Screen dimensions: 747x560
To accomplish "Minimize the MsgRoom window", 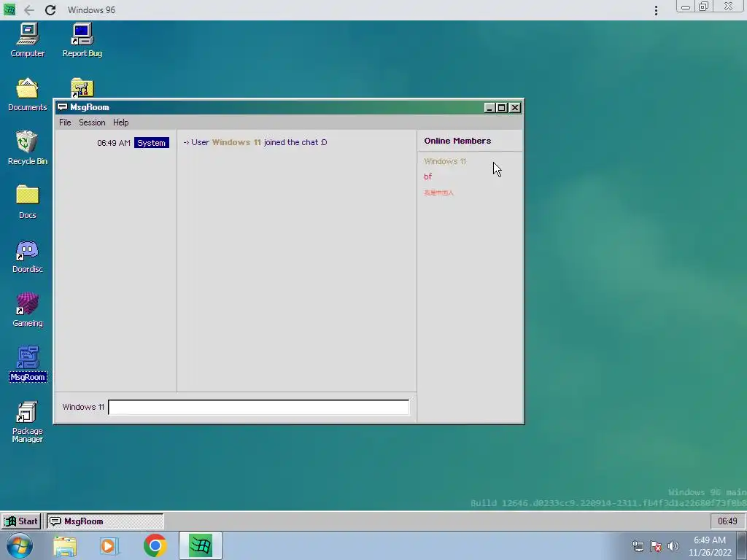I will point(489,108).
